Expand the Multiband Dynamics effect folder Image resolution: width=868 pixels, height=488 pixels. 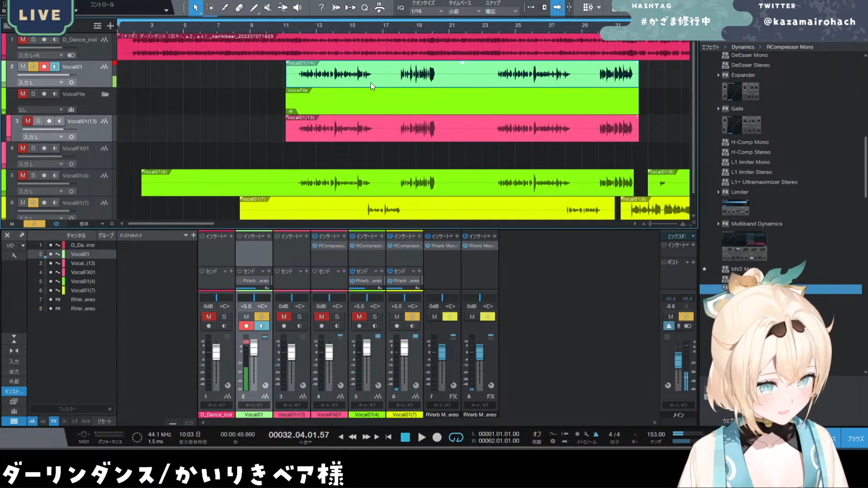coord(718,224)
